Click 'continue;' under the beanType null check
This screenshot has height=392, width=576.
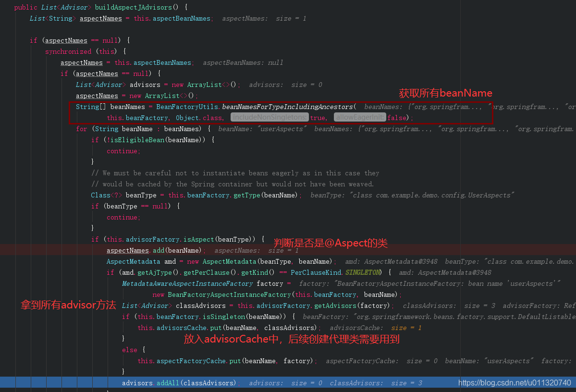click(x=123, y=217)
